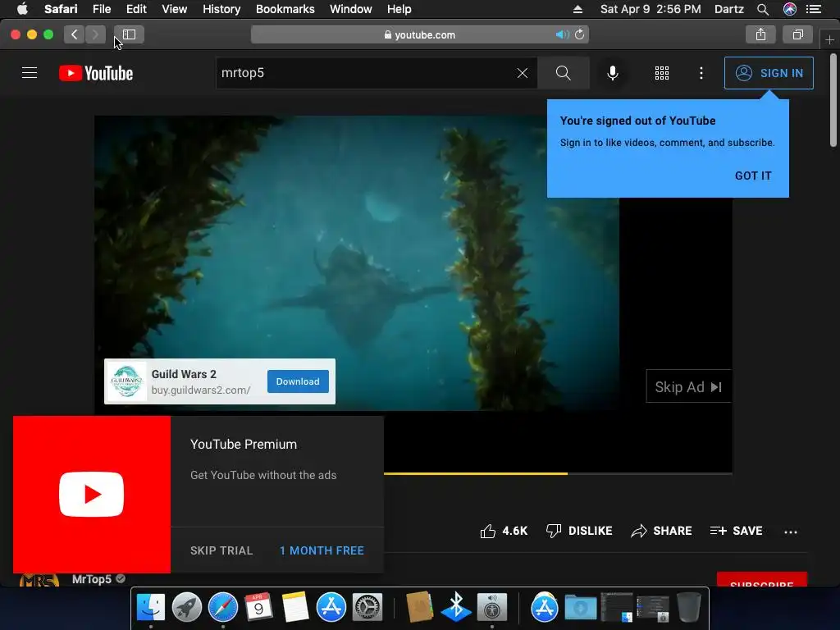Screen dimensions: 840x630
Task: Click the page vertical scrollbar
Action: 833,99
